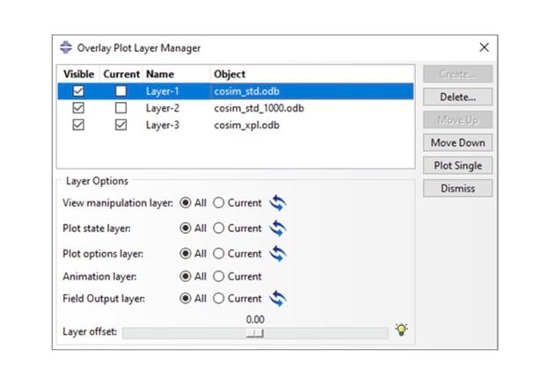
Task: Choose All for Plot state layer
Action: coord(186,229)
